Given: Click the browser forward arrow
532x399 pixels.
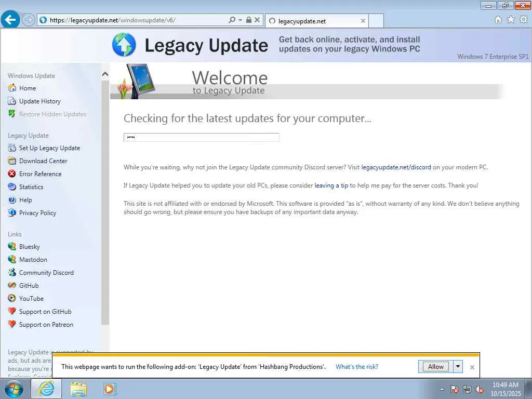Looking at the screenshot, I should tap(29, 20).
